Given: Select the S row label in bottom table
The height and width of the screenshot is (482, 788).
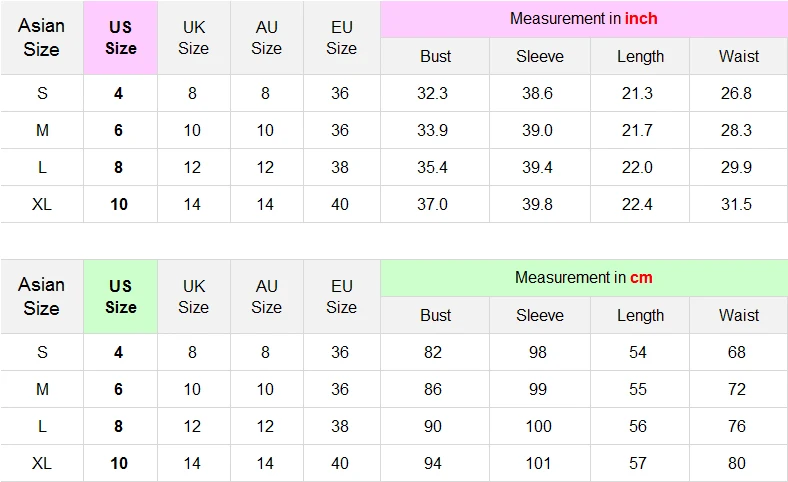Looking at the screenshot, I should point(42,352).
